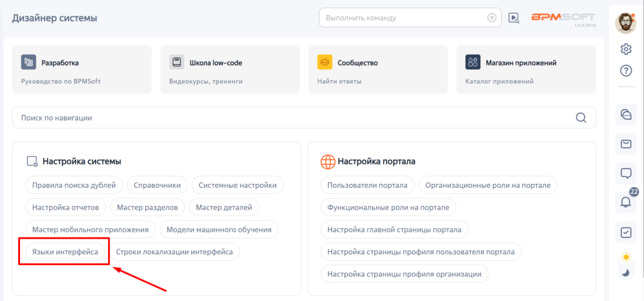Open Организационные роли на портале
The width and height of the screenshot is (644, 301).
488,185
